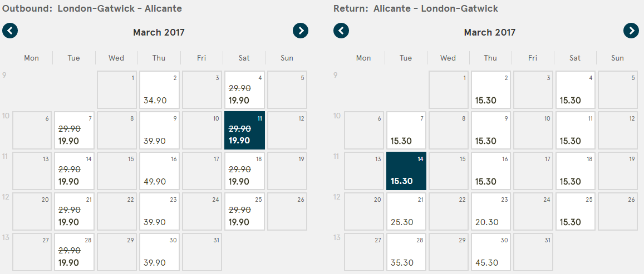Choose highlighted return March 14 date
Viewport: 644px width, 274px height.
tap(406, 171)
